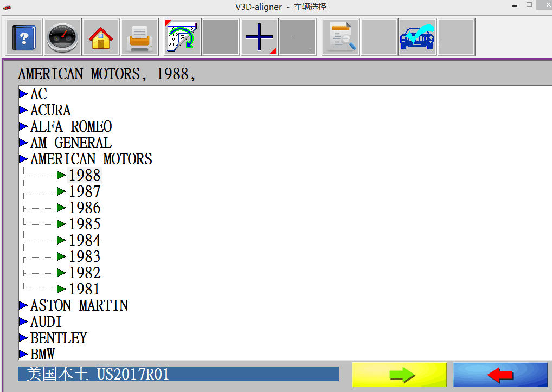Select year 1985 in the tree
552x392 pixels.
pos(85,224)
